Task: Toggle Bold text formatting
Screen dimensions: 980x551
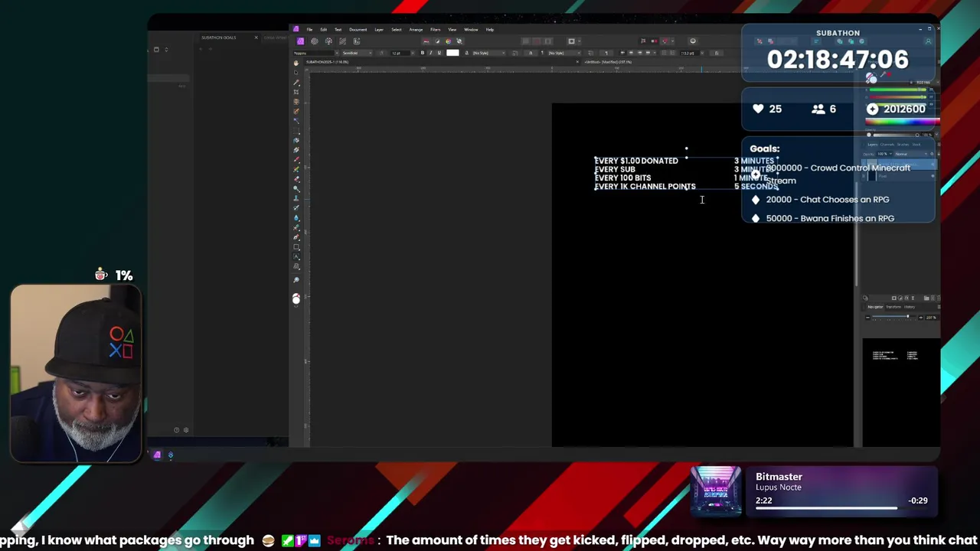Action: [423, 53]
